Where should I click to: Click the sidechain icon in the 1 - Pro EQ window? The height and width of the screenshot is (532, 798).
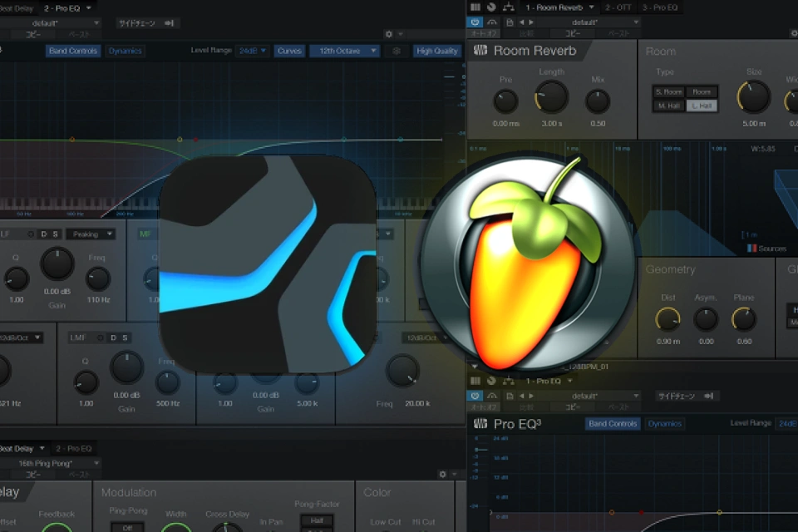[709, 396]
